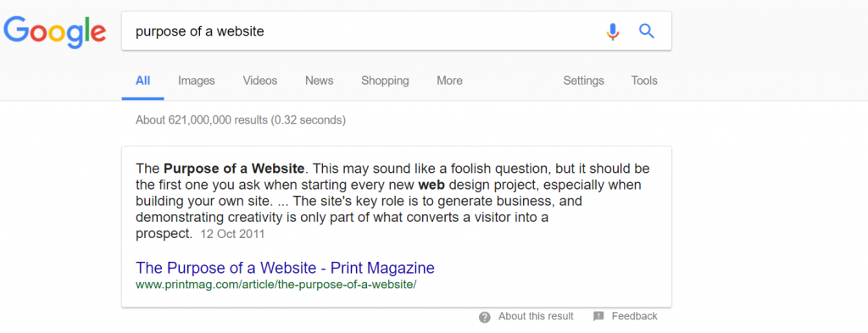Image resolution: width=868 pixels, height=333 pixels.
Task: Open the Settings dropdown menu
Action: click(583, 80)
